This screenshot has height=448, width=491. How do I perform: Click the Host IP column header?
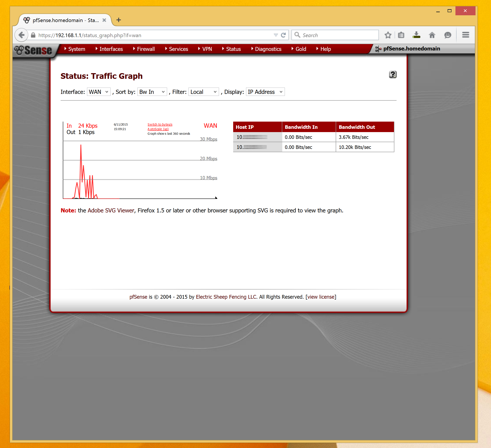pyautogui.click(x=257, y=127)
